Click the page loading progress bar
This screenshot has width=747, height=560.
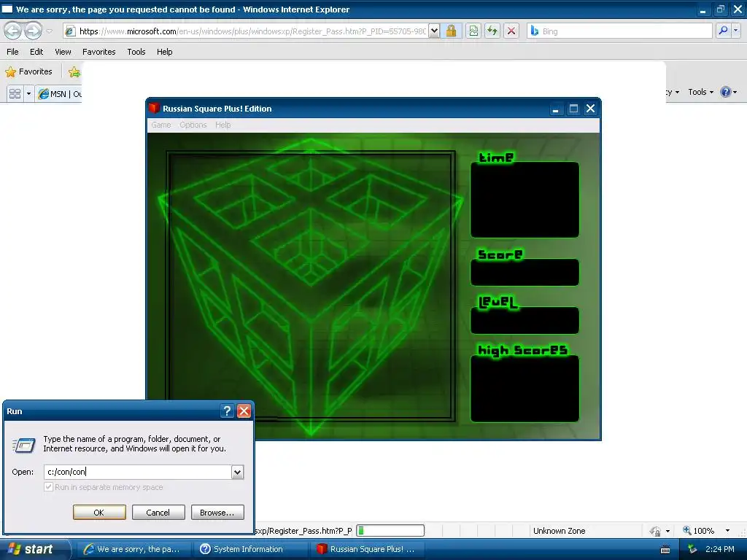(x=390, y=531)
